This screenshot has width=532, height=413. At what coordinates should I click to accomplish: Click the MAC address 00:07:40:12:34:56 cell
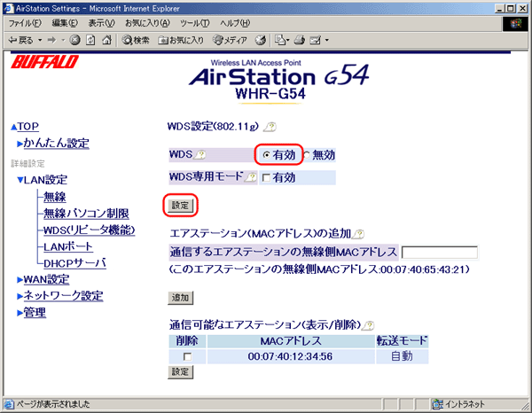[291, 356]
